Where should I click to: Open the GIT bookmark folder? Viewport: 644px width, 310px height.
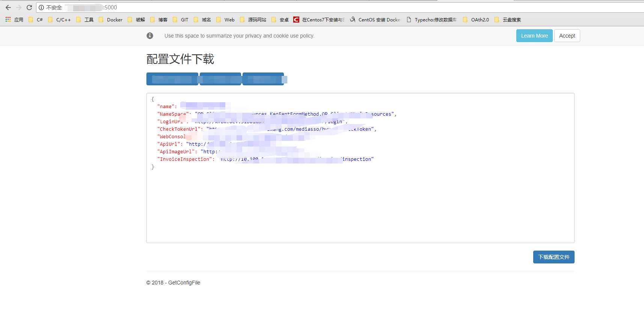click(181, 20)
